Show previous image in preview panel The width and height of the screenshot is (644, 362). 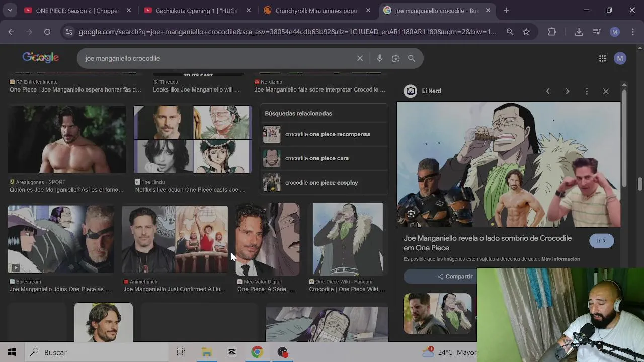[548, 91]
